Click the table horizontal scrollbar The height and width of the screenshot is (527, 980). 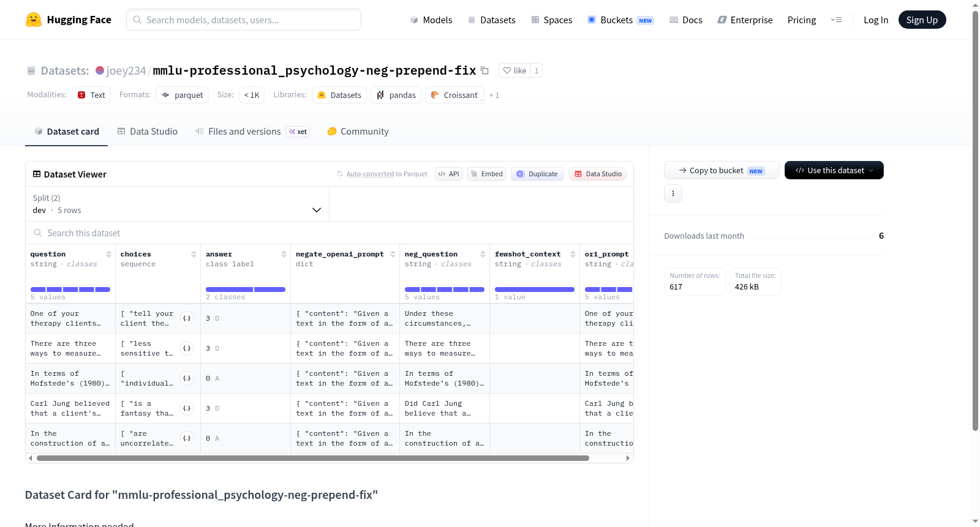[312, 458]
